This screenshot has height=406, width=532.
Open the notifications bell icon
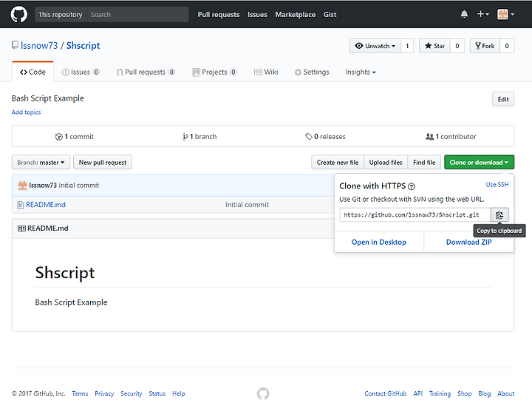(x=464, y=14)
